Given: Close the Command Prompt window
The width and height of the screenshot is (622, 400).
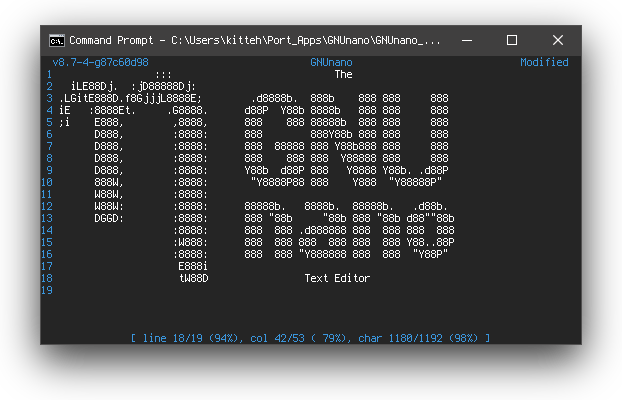Looking at the screenshot, I should tap(558, 40).
